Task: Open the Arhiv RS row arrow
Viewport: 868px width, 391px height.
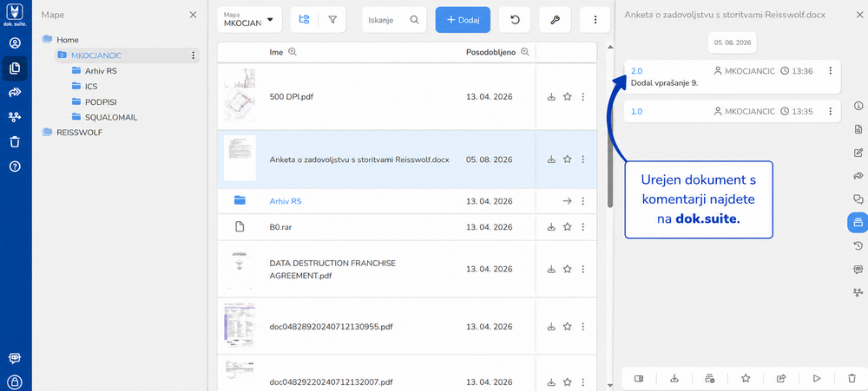Action: tap(567, 201)
